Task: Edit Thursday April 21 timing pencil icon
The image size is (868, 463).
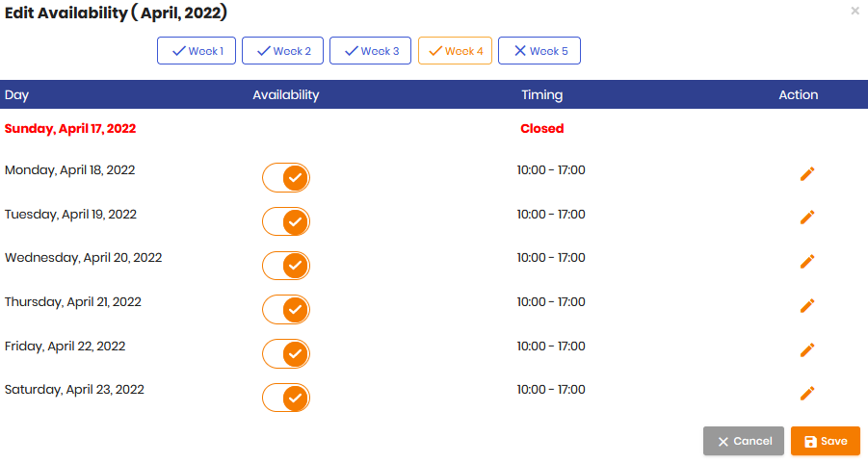Action: pos(807,305)
